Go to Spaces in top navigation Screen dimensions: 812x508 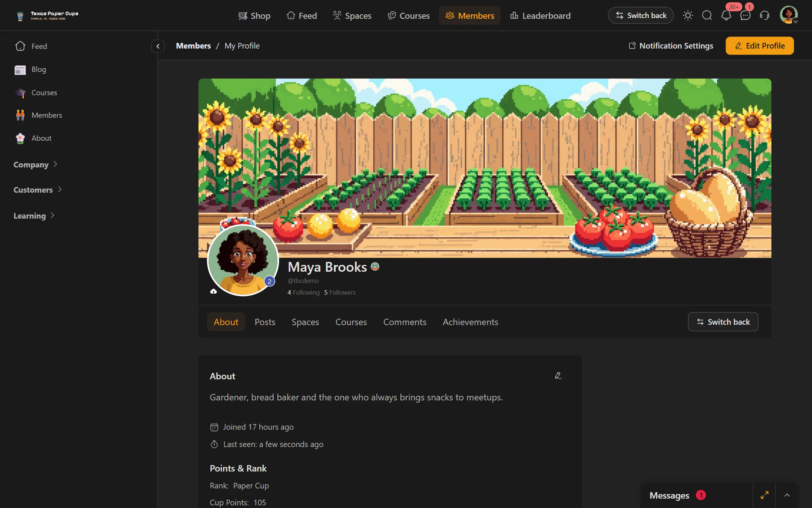point(352,15)
